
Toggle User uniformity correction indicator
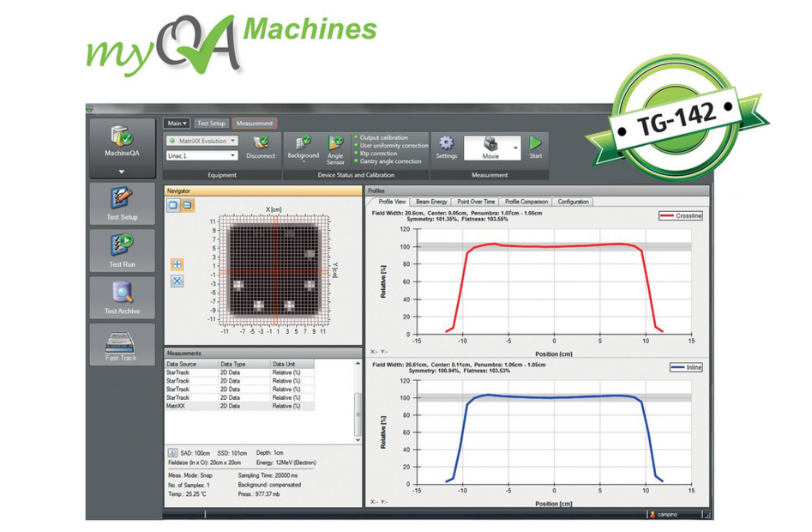click(357, 146)
